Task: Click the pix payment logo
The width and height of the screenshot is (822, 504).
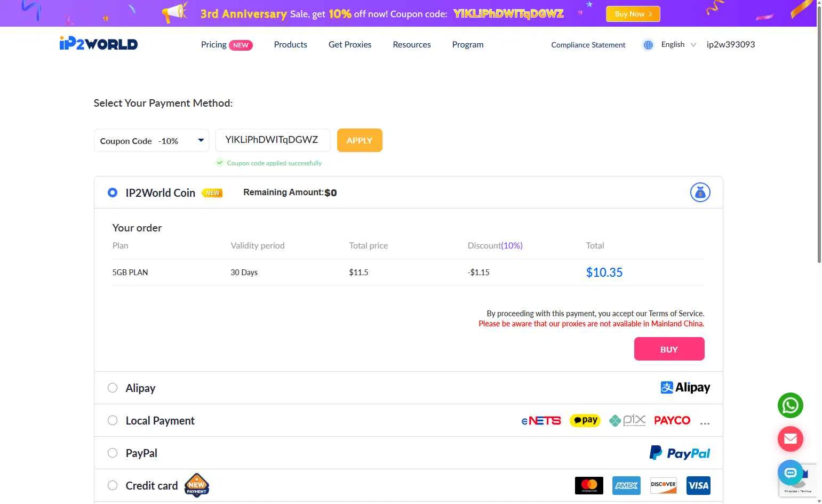Action: [x=627, y=420]
